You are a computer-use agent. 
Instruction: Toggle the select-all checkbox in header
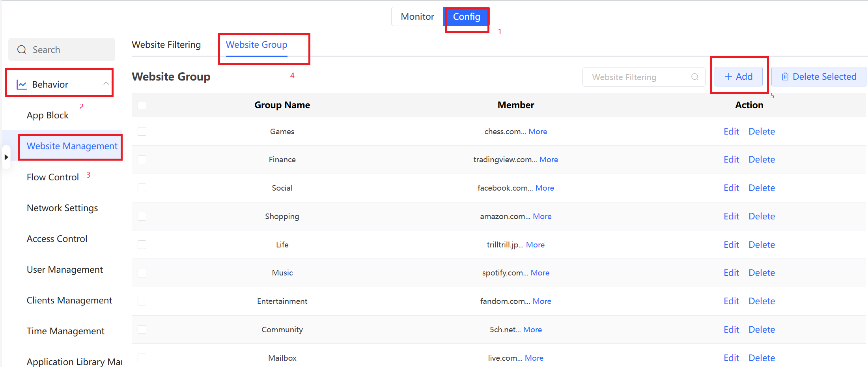click(142, 105)
